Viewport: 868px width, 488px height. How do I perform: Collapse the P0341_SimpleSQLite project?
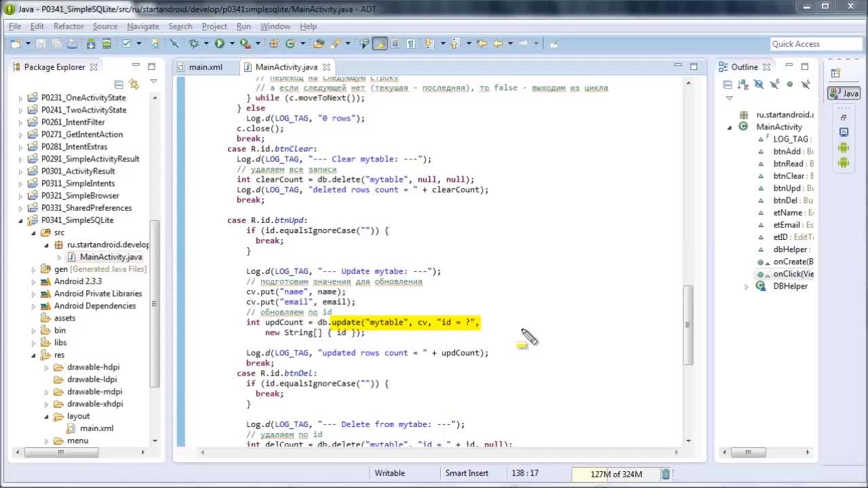(x=20, y=221)
